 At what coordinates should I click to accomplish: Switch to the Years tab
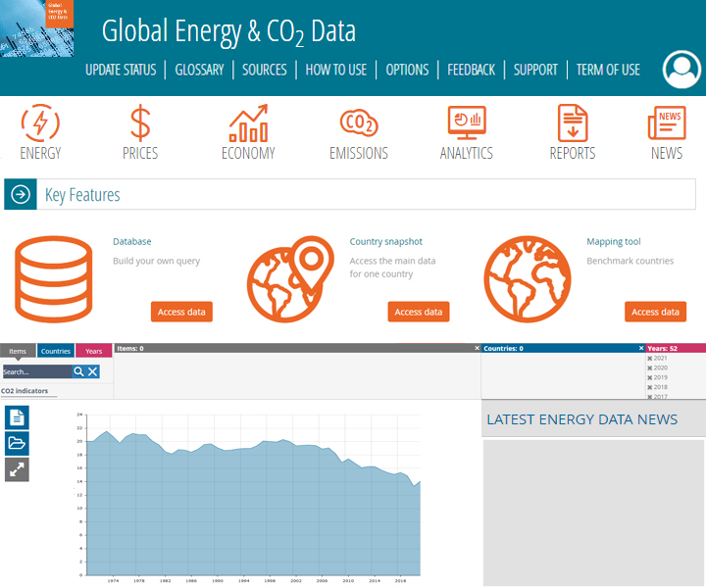coord(93,351)
